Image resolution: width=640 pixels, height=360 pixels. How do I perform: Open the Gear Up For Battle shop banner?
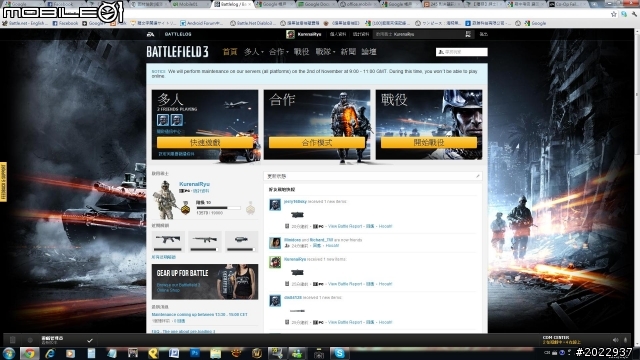(205, 282)
